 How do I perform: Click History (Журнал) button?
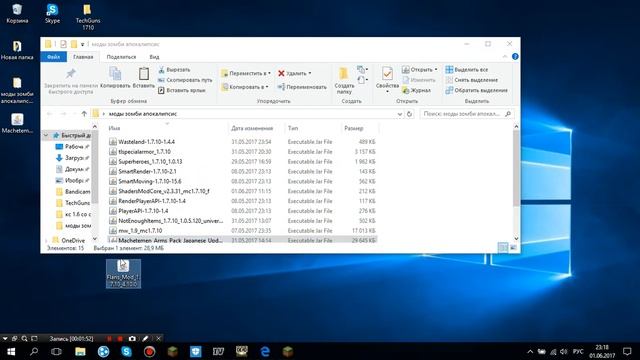pyautogui.click(x=416, y=90)
